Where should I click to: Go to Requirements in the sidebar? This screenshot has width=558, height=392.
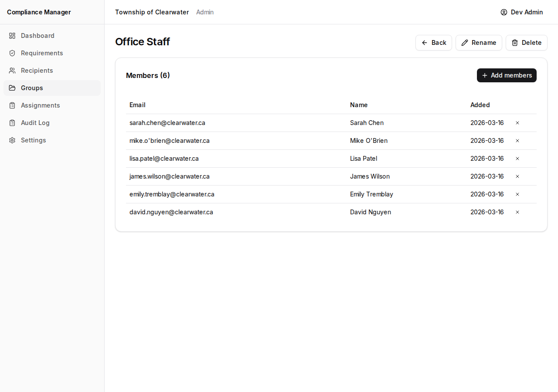(x=52, y=53)
